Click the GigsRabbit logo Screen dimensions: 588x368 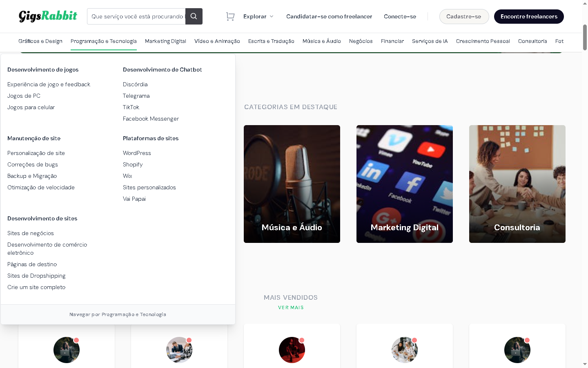[x=48, y=16]
